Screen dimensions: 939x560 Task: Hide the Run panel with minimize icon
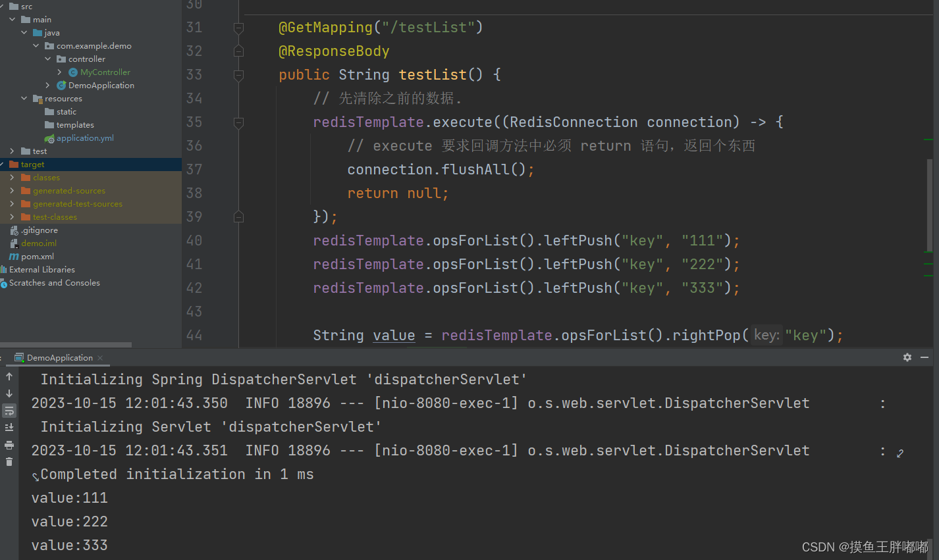click(925, 357)
